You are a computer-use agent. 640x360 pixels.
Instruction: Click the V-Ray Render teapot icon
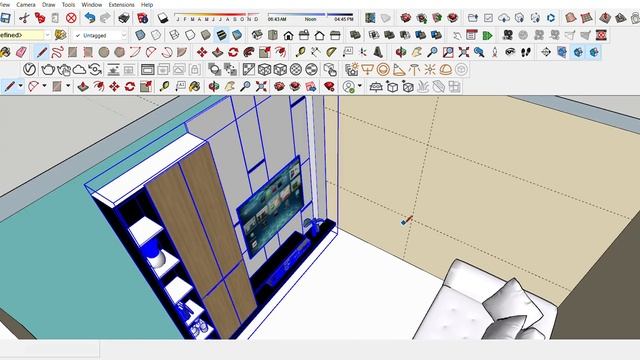click(x=48, y=69)
